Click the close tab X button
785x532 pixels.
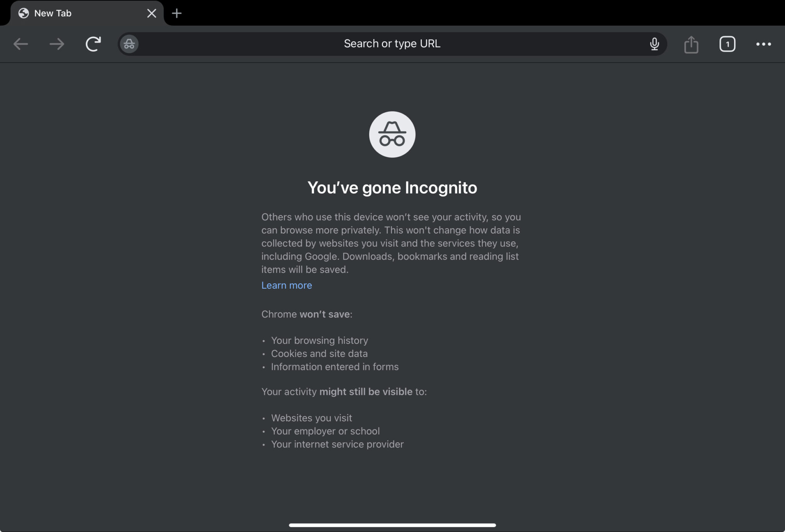click(x=151, y=13)
